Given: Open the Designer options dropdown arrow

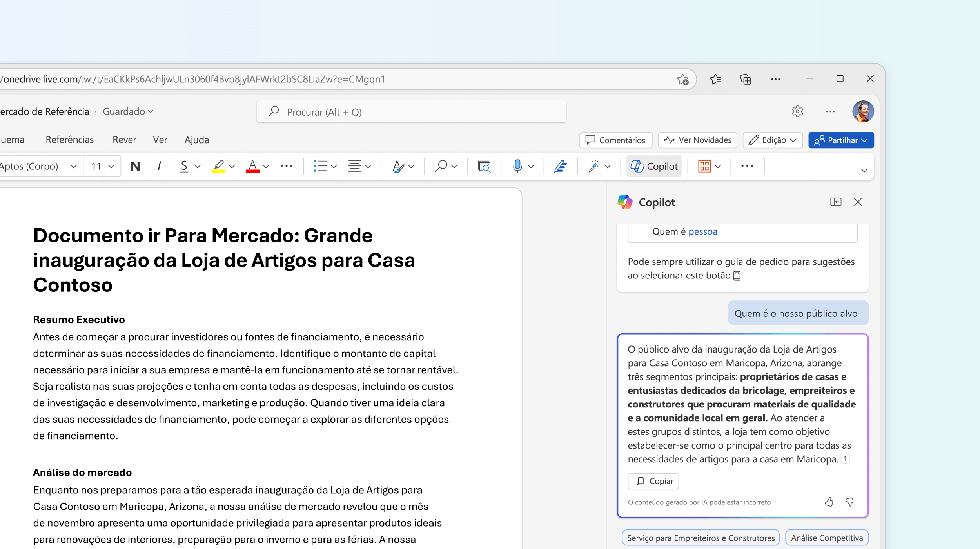Looking at the screenshot, I should [x=608, y=166].
